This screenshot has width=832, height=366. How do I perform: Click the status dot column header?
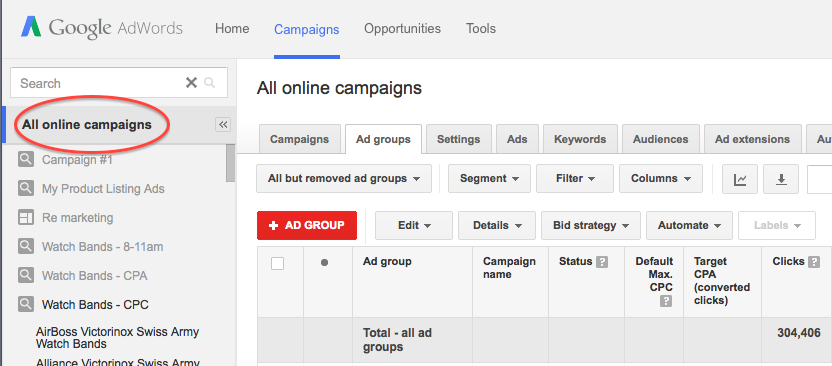324,262
